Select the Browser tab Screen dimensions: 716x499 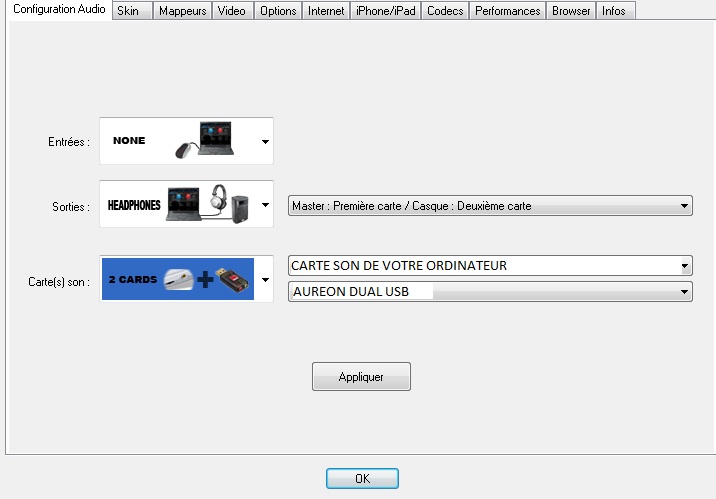pos(571,11)
